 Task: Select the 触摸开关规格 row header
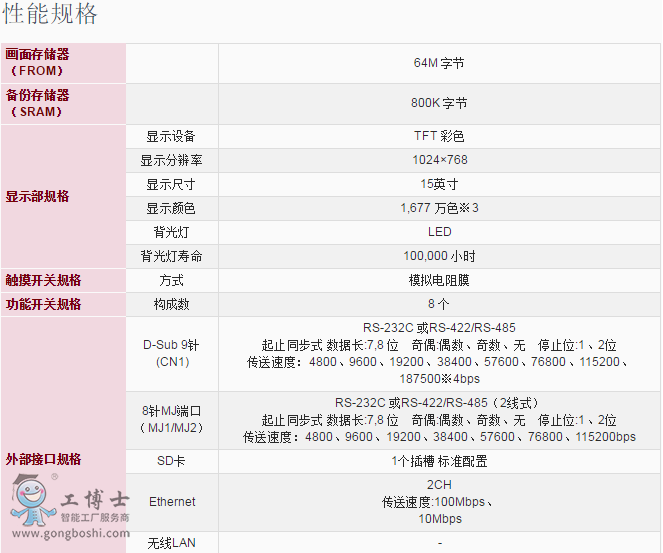(x=44, y=280)
